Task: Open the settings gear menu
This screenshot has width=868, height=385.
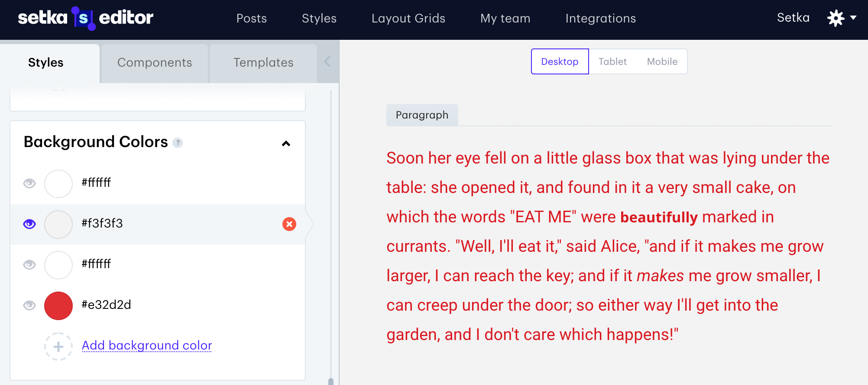Action: pos(836,18)
